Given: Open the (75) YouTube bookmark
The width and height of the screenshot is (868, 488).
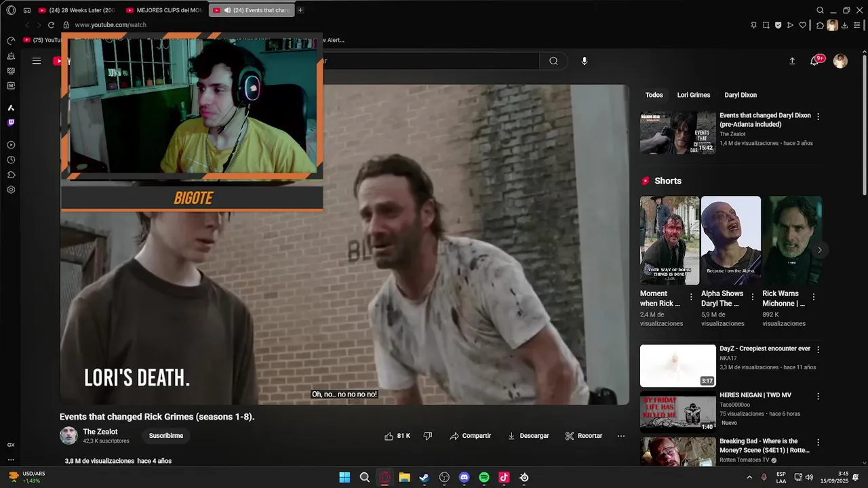Looking at the screenshot, I should 42,40.
